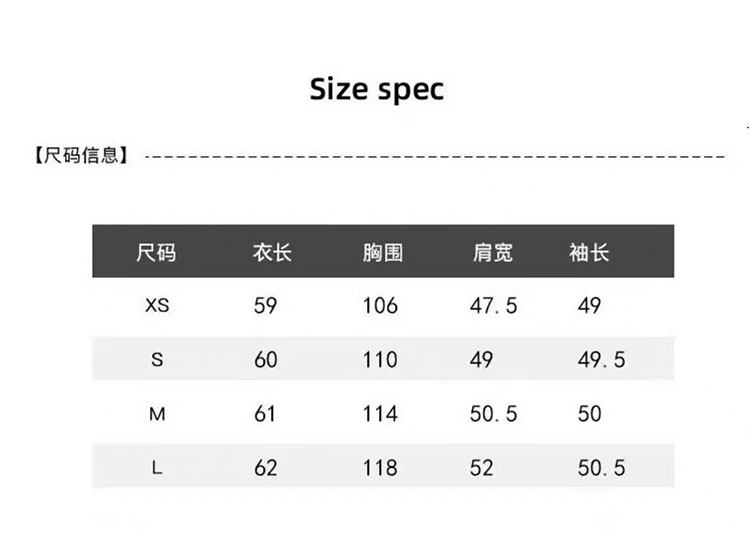Click the chest value 106

point(380,306)
